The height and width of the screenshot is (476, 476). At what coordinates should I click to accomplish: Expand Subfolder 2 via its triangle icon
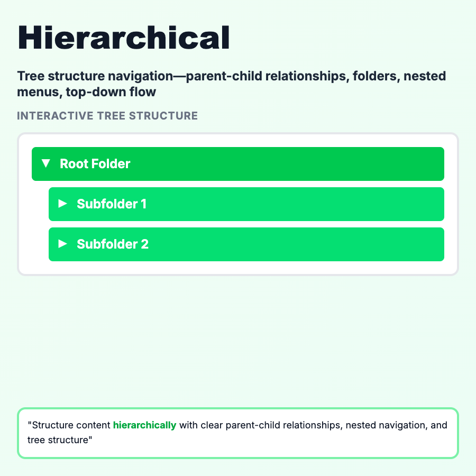pos(63,244)
